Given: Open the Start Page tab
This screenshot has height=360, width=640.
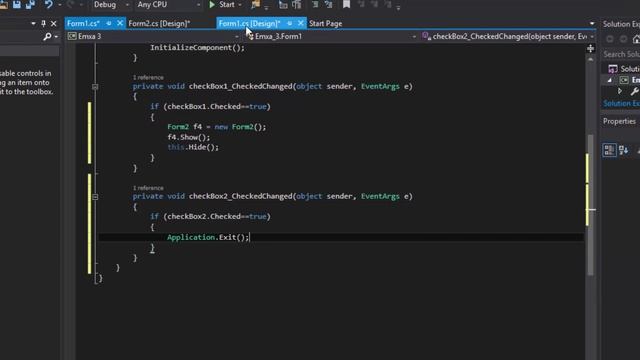Looking at the screenshot, I should coord(325,24).
